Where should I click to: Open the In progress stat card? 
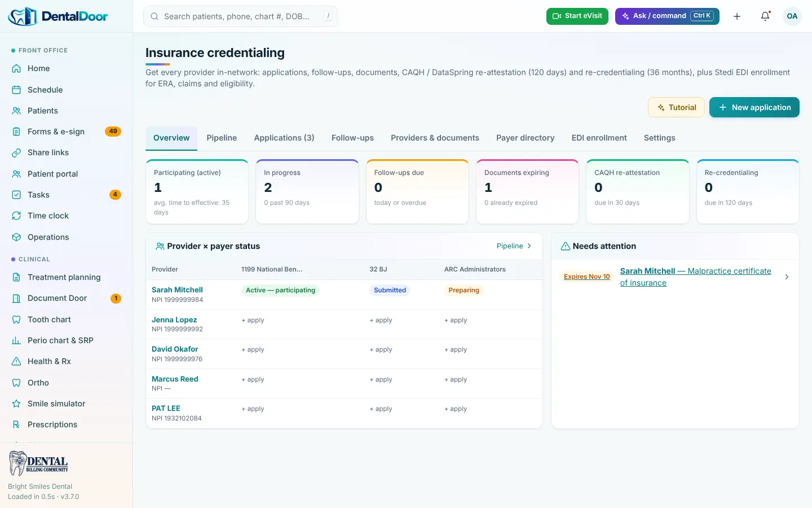point(307,191)
